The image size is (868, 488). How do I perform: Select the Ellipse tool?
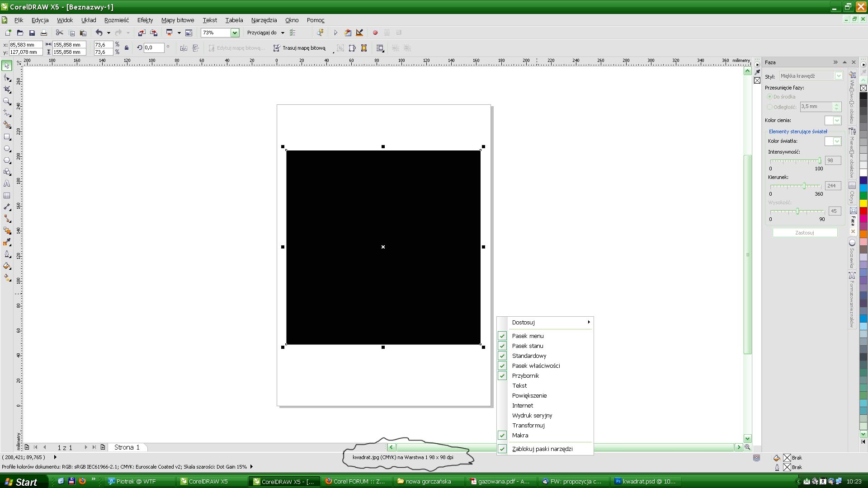(7, 149)
